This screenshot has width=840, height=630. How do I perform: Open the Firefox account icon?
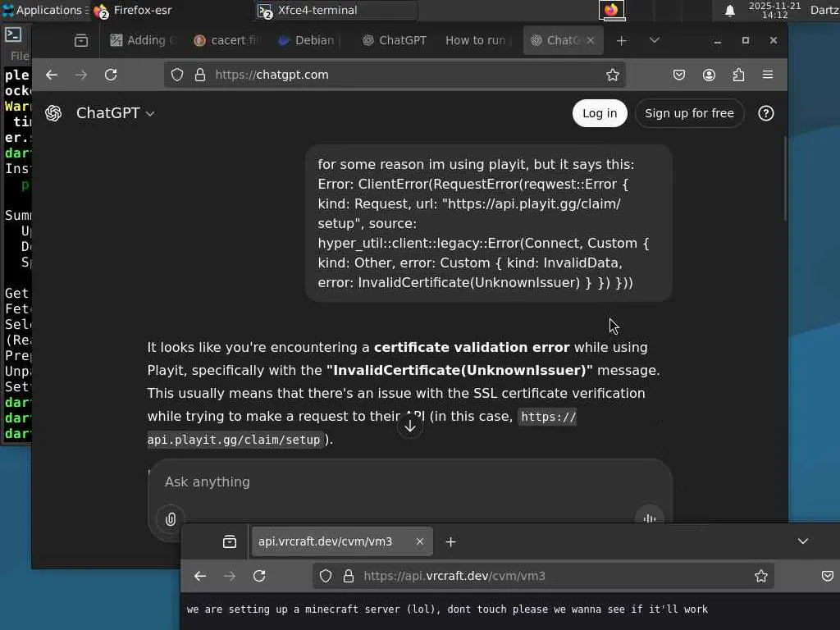[709, 75]
